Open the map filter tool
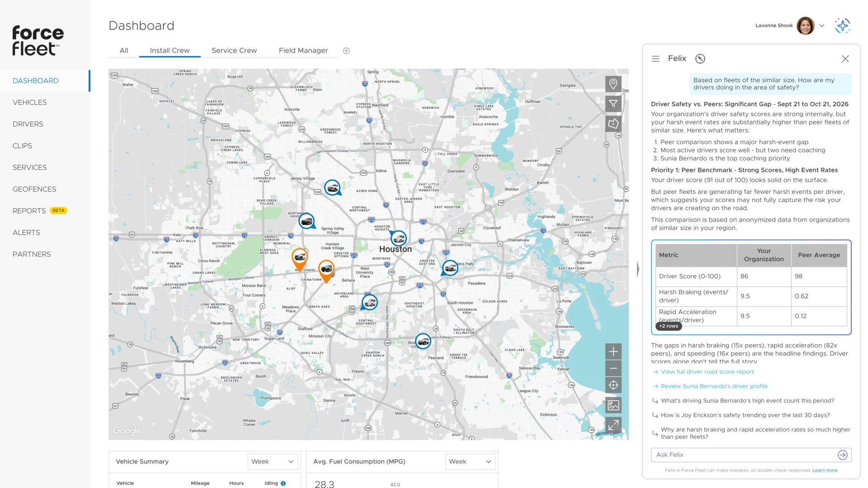 pos(613,104)
